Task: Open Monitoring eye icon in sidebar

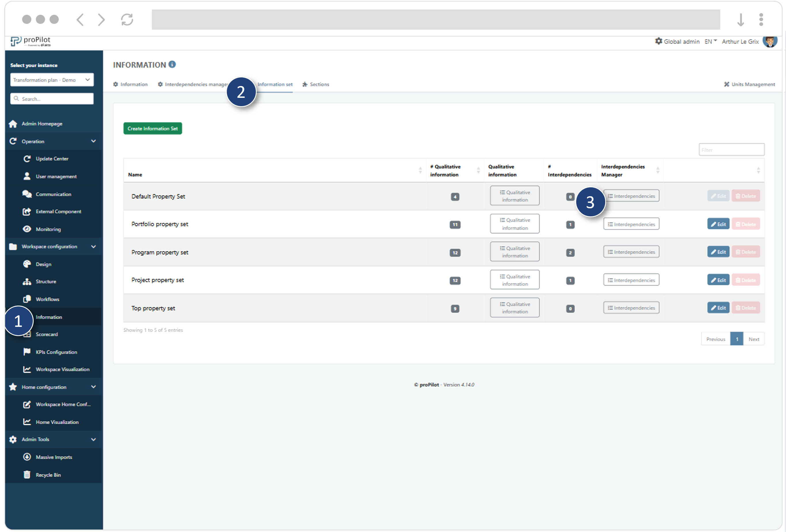Action: click(27, 229)
